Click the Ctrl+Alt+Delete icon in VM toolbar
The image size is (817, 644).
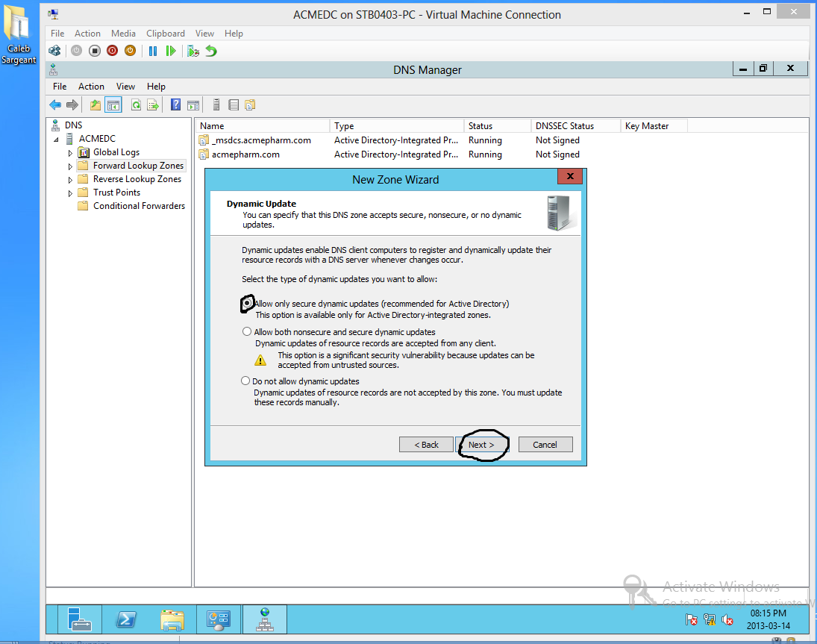tap(54, 51)
